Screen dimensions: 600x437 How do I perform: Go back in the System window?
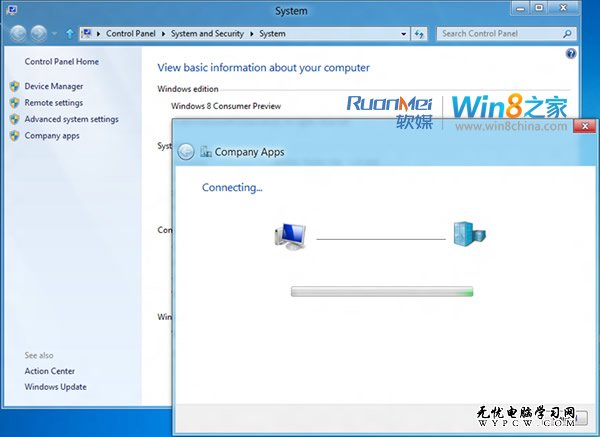point(18,34)
